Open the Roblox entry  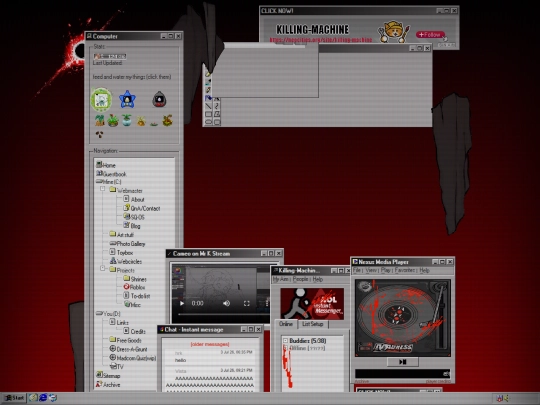click(134, 287)
